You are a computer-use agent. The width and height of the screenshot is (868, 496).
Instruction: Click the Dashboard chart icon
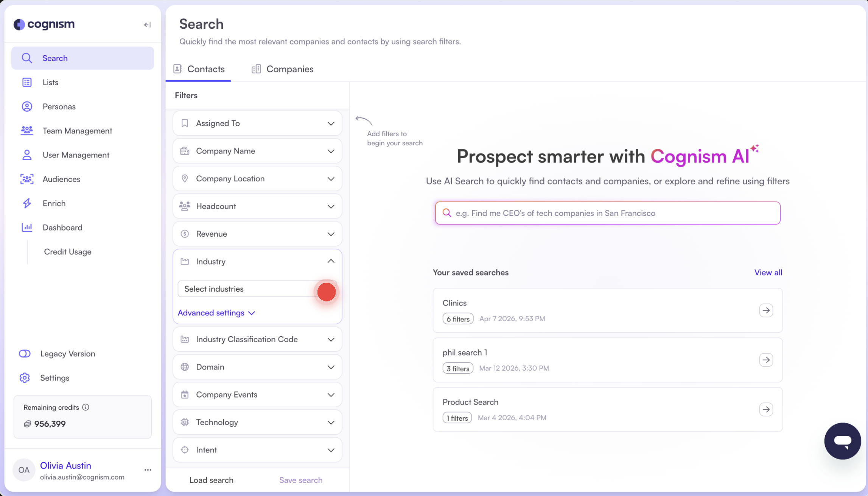point(27,228)
